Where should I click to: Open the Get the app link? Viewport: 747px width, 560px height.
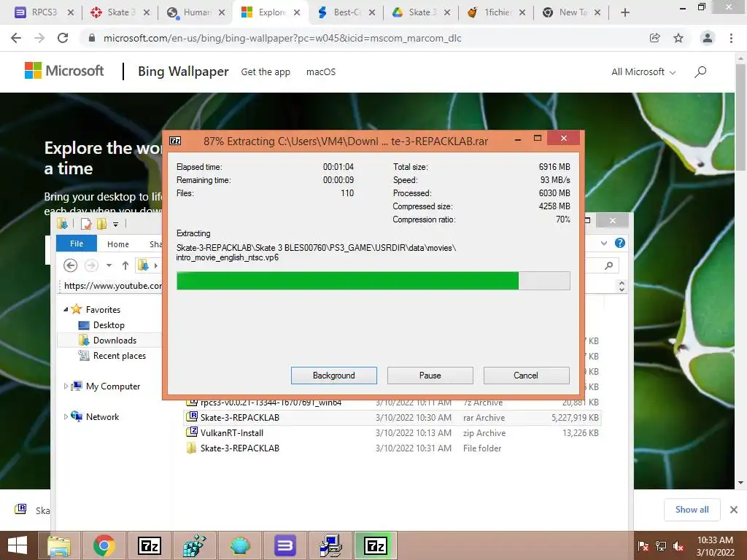(266, 72)
